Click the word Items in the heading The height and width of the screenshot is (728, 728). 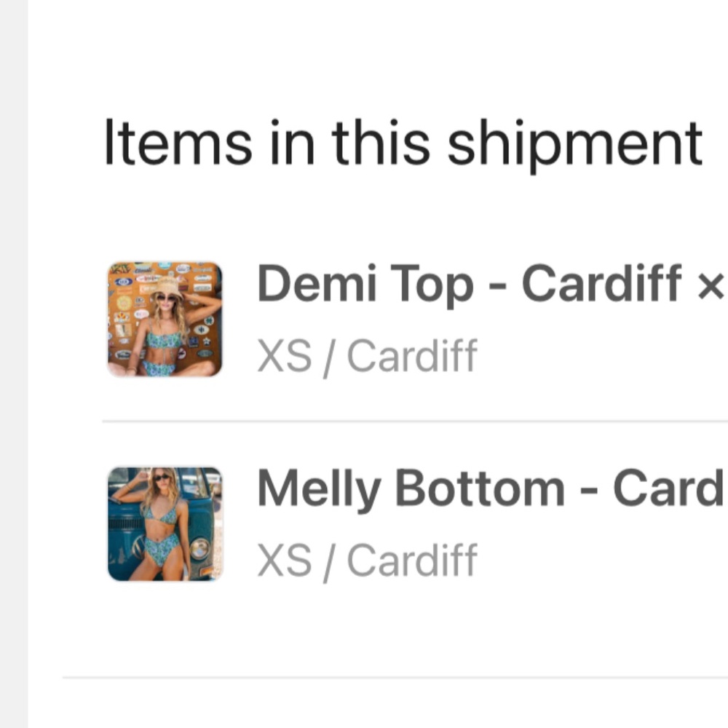178,142
